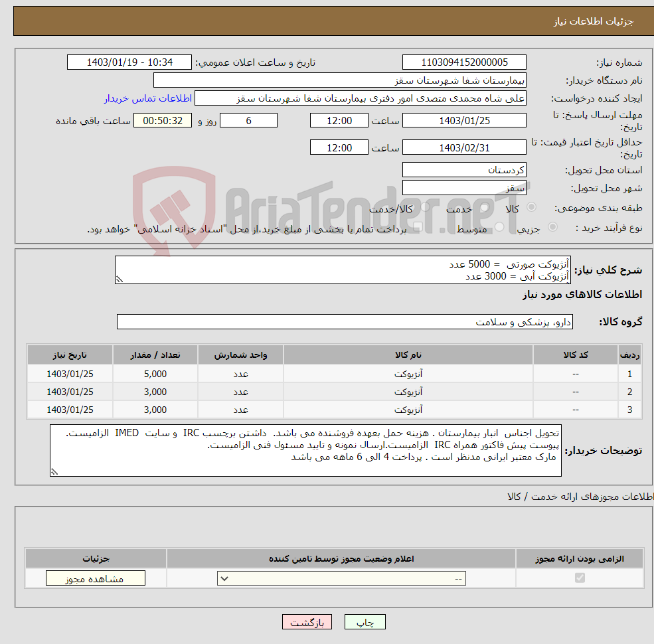Select the خدمت radio option
This screenshot has height=644, width=654.
pos(485,207)
